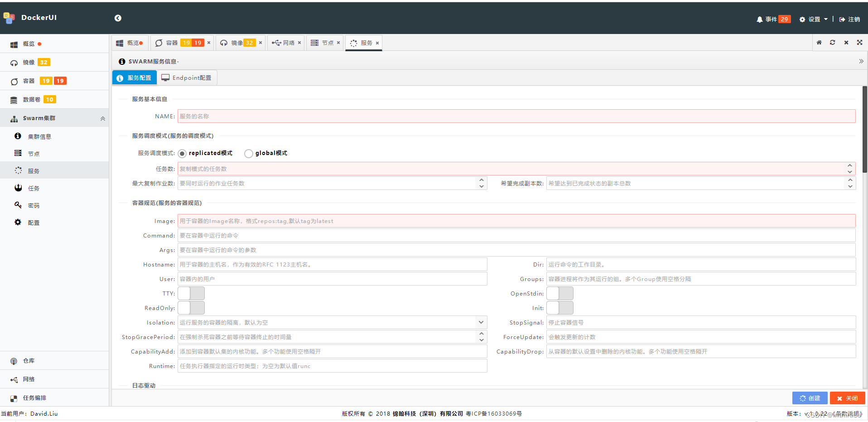Screen dimensions: 868x422
Task: Select the 服务配置 sub-tab
Action: coord(135,78)
